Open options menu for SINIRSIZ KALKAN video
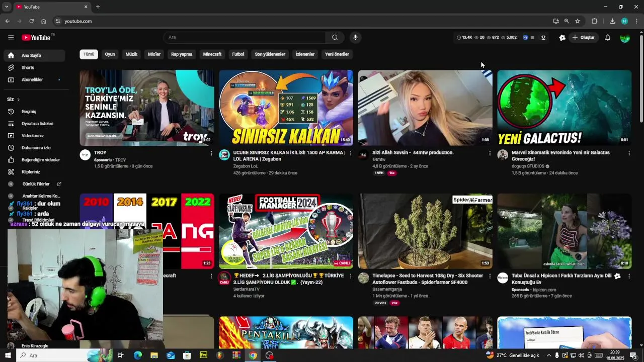Screen dimensions: 644x362 (351, 153)
